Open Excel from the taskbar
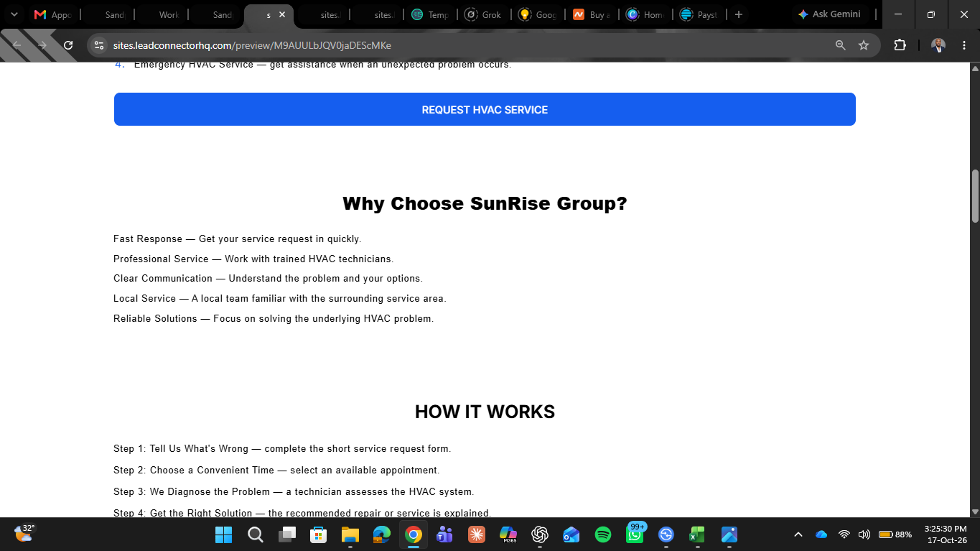The width and height of the screenshot is (980, 551). point(697,534)
